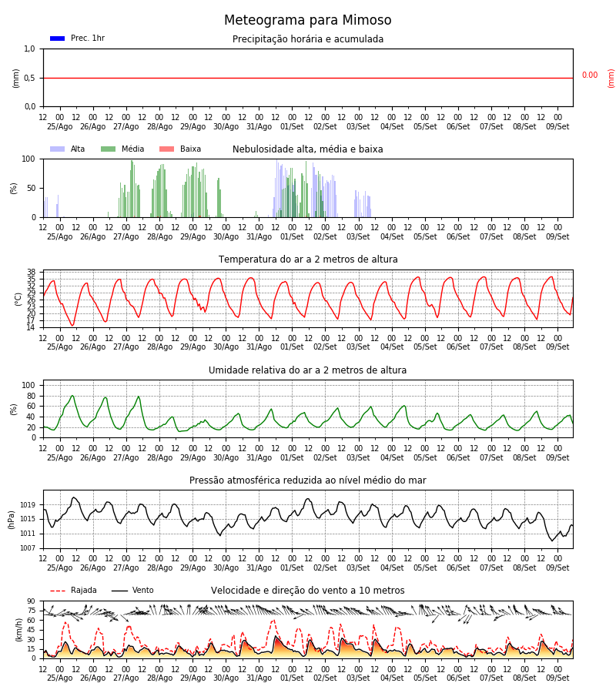Click the green Média legend swatch
Image resolution: width=616 pixels, height=693 pixels.
[109, 149]
